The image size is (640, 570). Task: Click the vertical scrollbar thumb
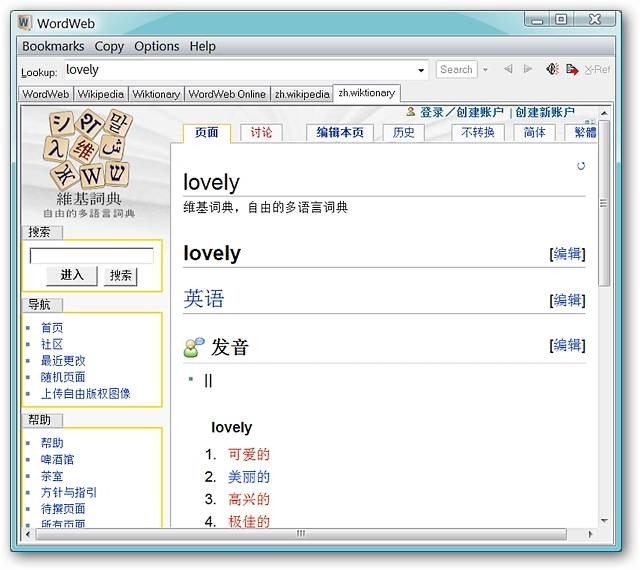point(604,203)
